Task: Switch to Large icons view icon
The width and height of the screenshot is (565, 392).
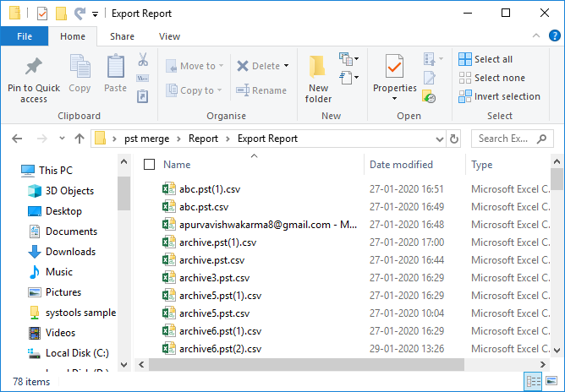Action: pyautogui.click(x=551, y=381)
